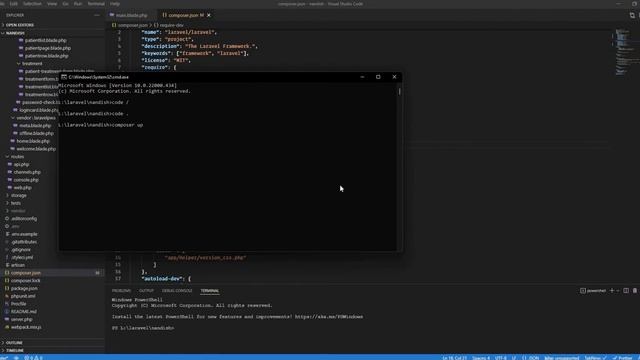Open patientlist.blade.php in Explorer
The width and height of the screenshot is (640, 360).
pos(45,40)
